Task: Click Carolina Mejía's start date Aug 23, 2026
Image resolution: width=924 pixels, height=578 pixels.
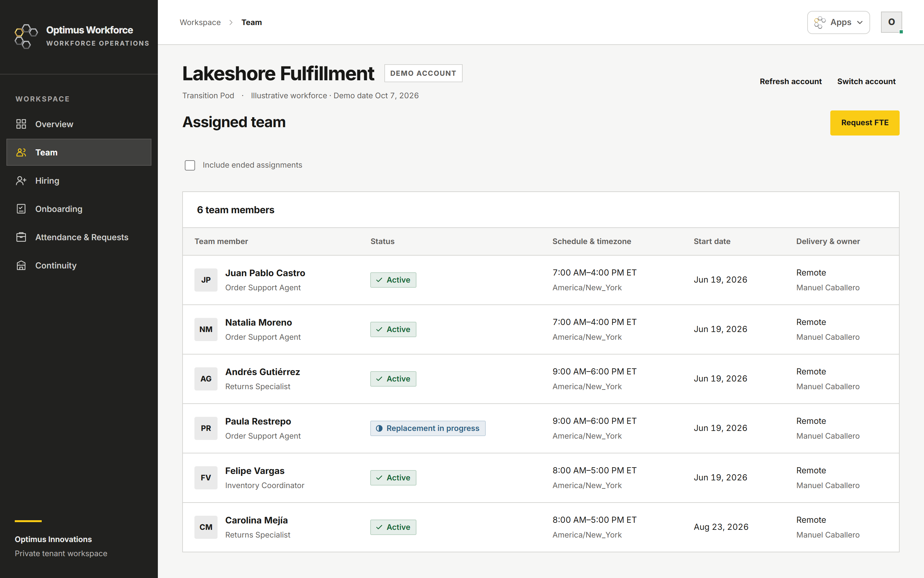Action: (721, 527)
